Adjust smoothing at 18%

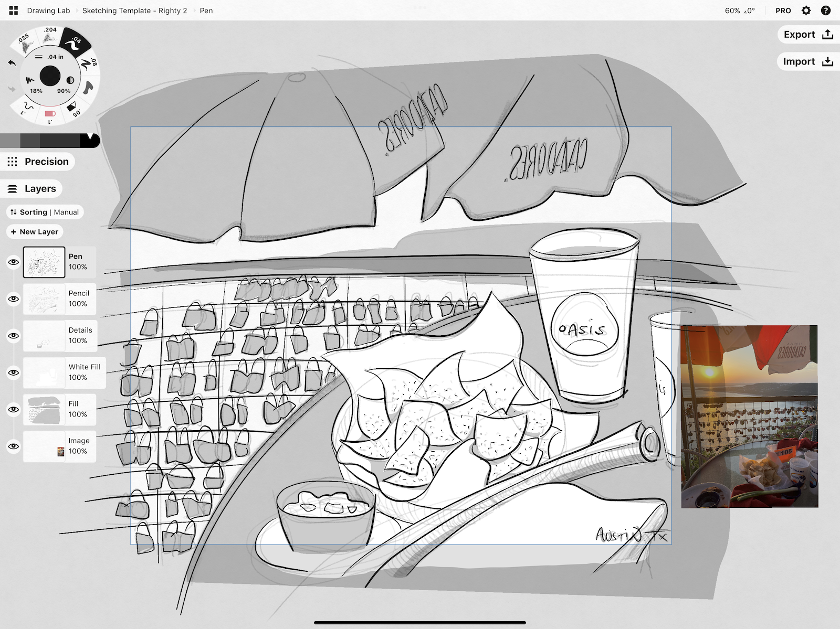pos(34,84)
